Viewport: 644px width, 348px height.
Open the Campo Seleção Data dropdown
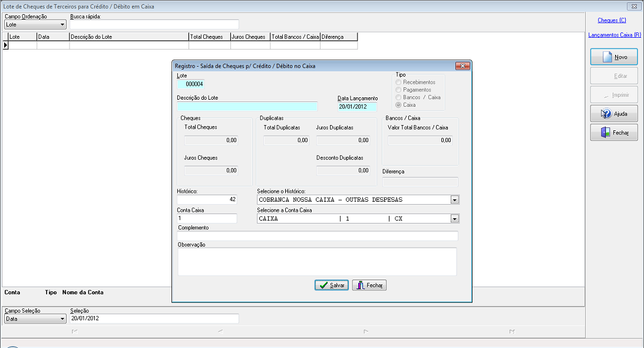pos(35,319)
